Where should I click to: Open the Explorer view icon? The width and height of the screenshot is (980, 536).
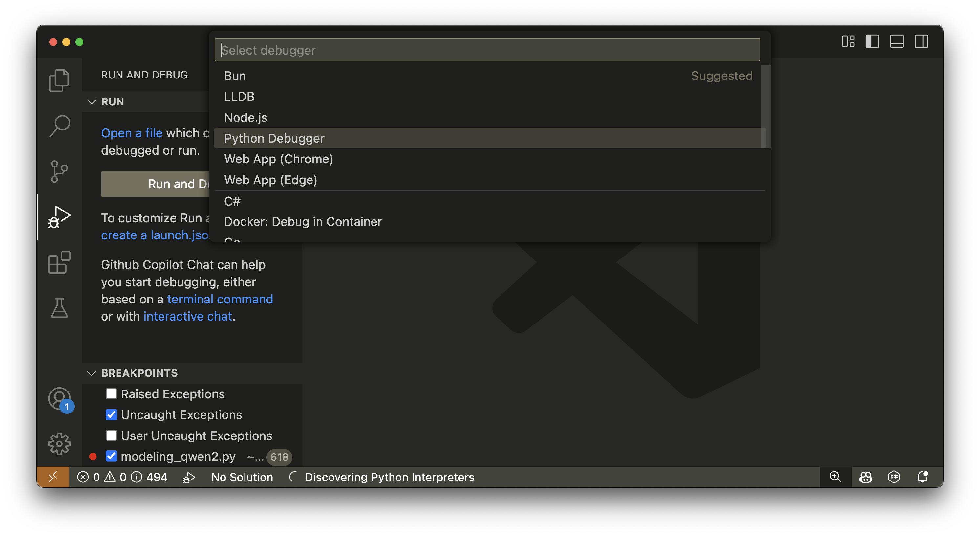(59, 80)
